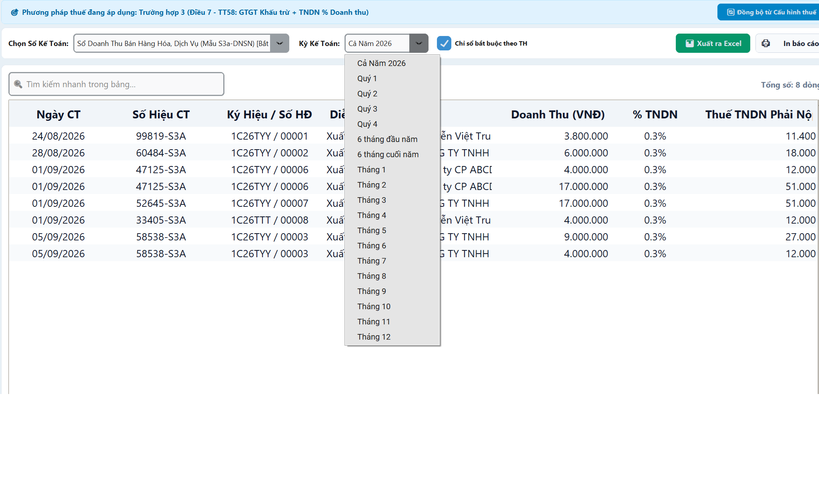The height and width of the screenshot is (504, 819).
Task: Click the Xuất ra Excel button
Action: [713, 43]
